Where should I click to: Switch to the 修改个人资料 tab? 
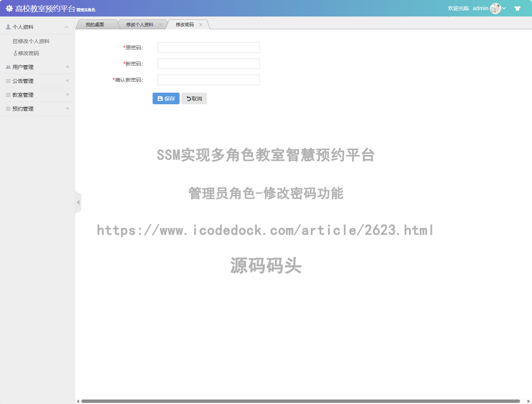click(x=139, y=24)
